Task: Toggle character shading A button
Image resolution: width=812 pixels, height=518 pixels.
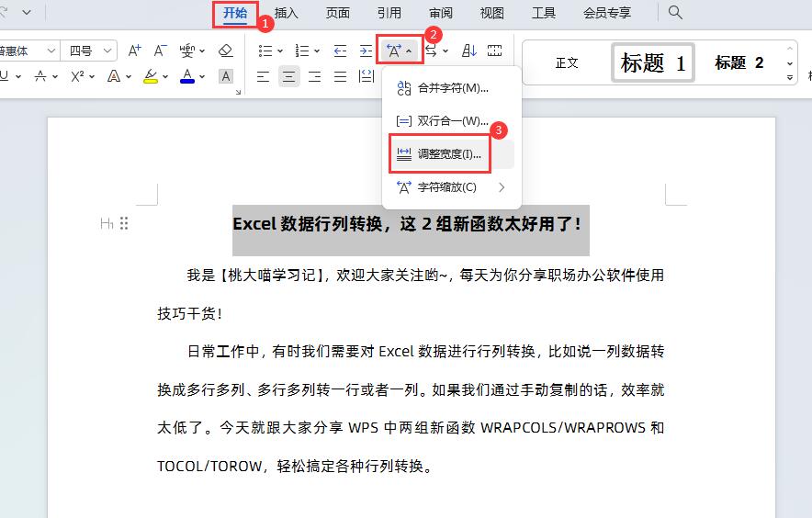Action: (226, 76)
